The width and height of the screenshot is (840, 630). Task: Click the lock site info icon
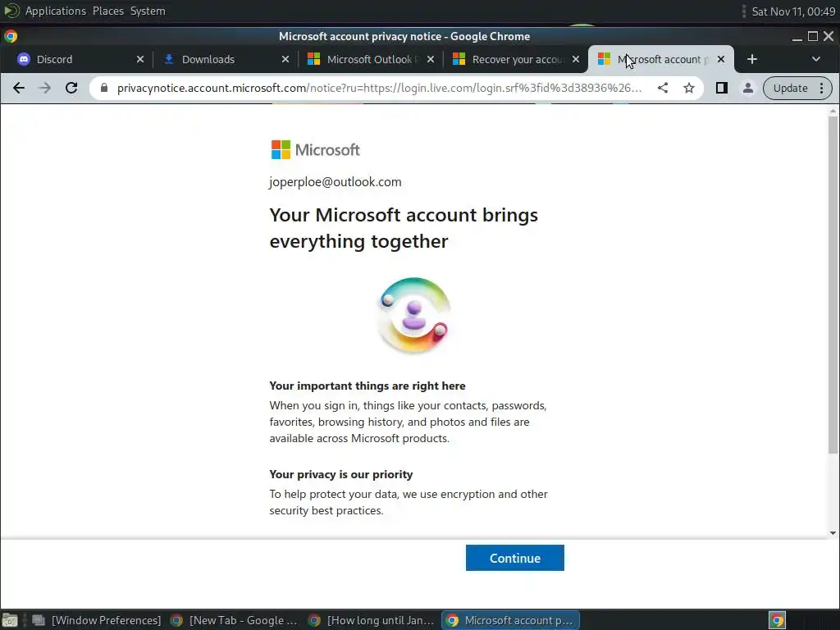pos(104,88)
